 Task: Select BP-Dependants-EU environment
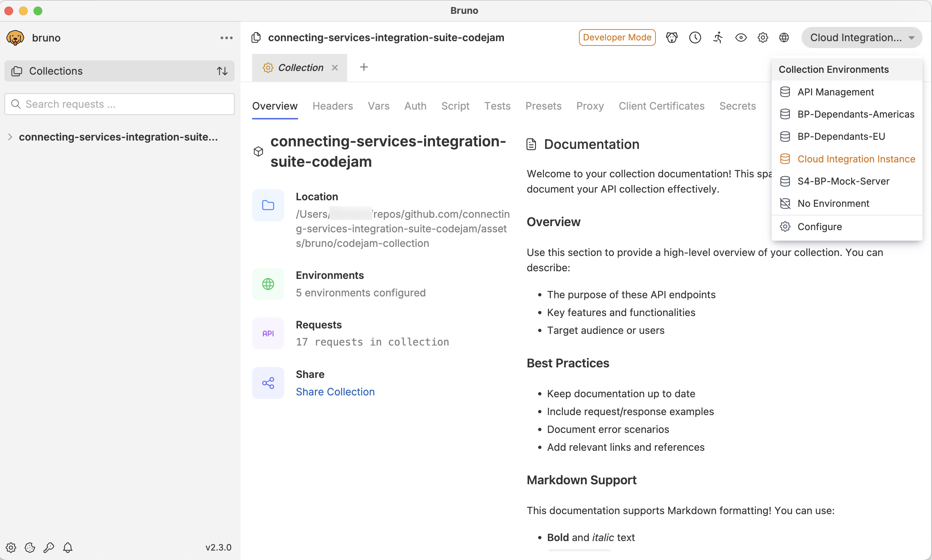click(x=847, y=137)
